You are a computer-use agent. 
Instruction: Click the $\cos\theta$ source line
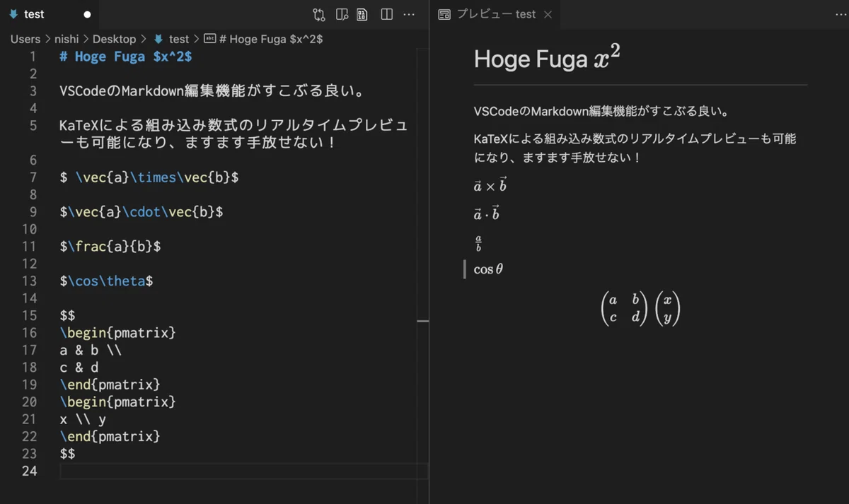point(107,281)
